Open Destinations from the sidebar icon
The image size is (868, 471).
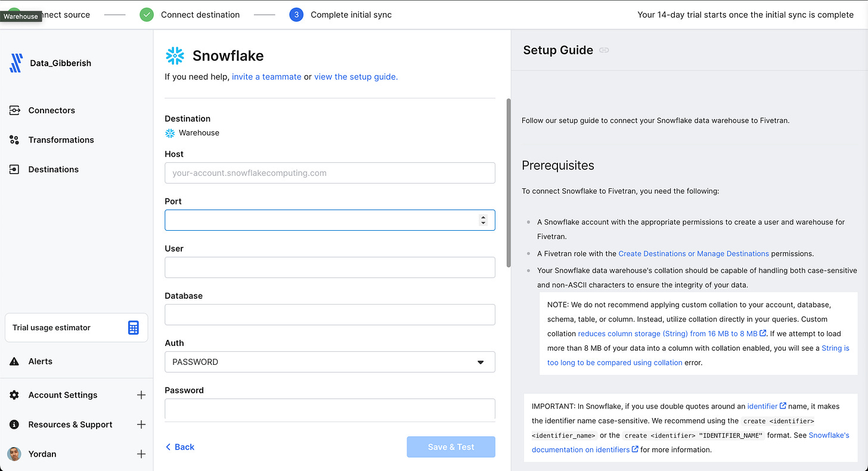tap(14, 169)
